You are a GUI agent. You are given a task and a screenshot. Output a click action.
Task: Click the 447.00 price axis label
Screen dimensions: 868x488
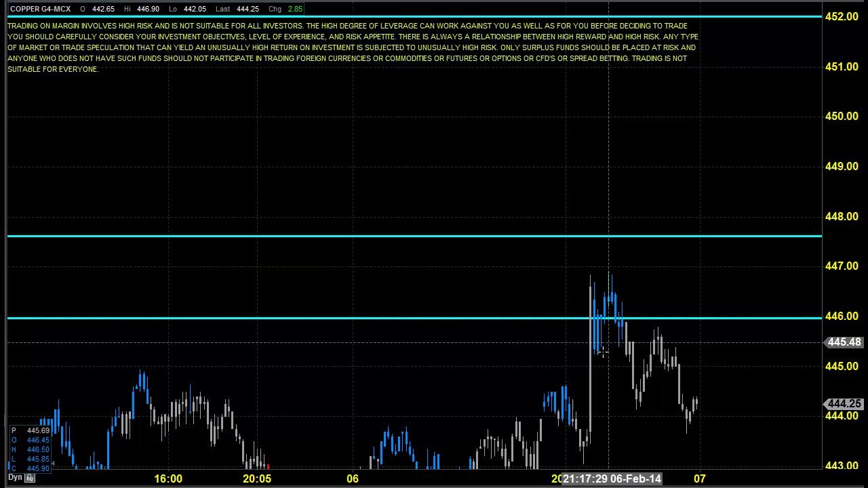tap(842, 266)
